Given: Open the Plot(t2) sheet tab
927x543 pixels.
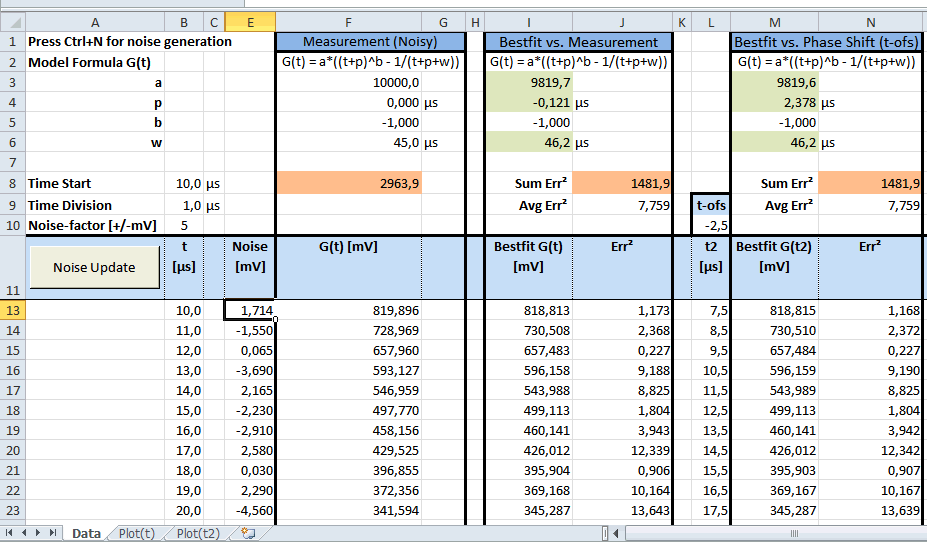Looking at the screenshot, I should click(x=197, y=534).
